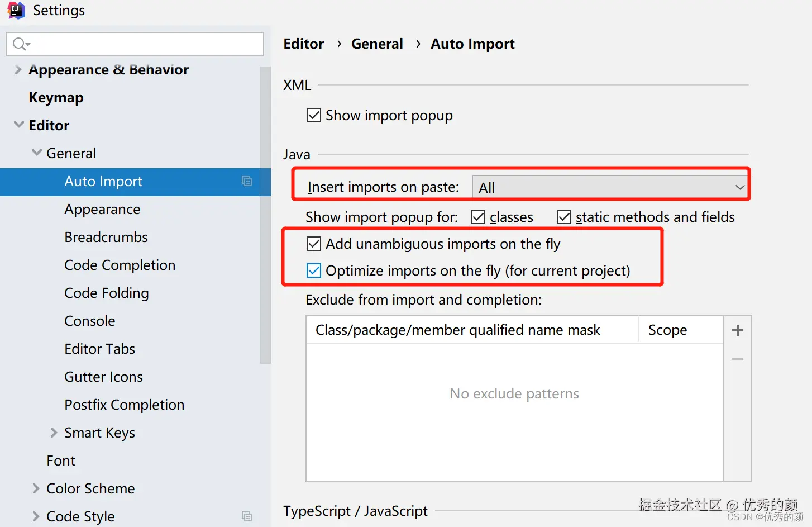The width and height of the screenshot is (812, 527).
Task: Click the IntelliJ IDEA logo in title bar
Action: 16,10
